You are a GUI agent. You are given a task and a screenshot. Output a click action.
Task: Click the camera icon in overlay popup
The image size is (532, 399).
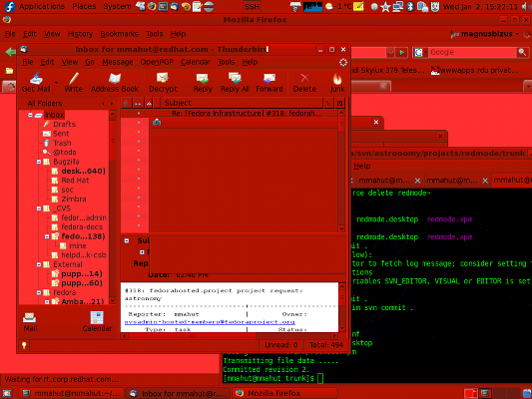coord(157,122)
